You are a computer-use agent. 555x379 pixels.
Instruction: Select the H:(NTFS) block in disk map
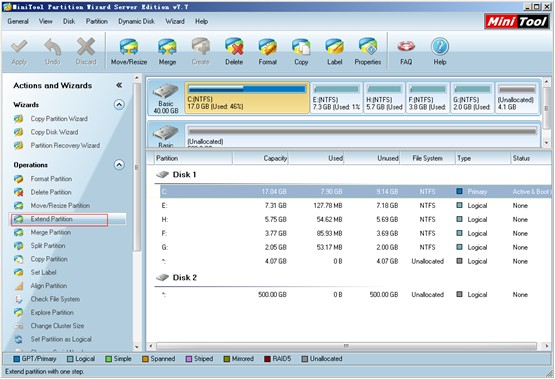pos(385,98)
